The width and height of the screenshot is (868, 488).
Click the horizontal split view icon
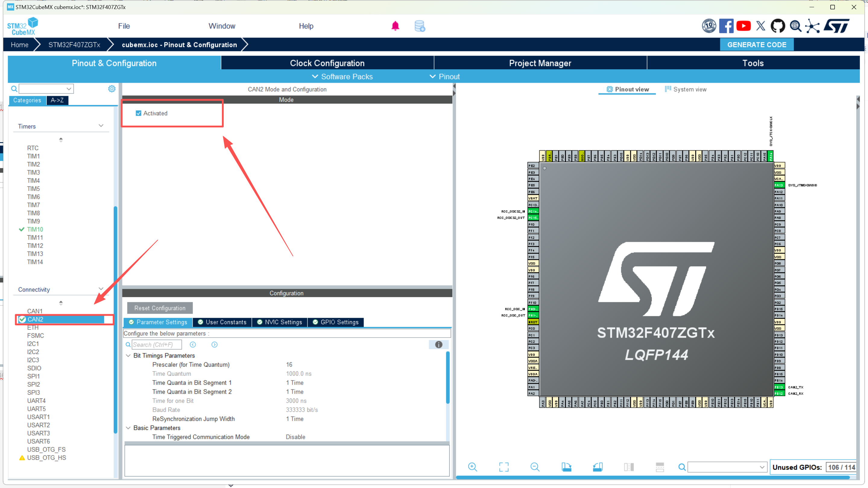click(x=660, y=467)
